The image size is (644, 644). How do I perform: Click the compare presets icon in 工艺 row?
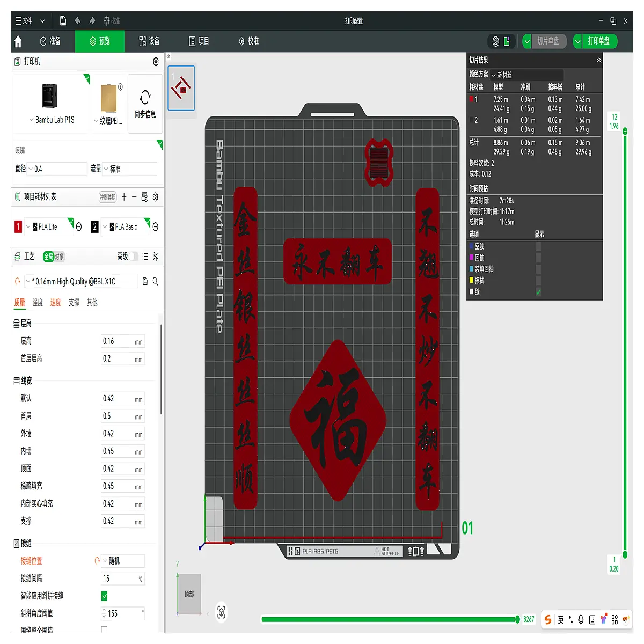click(x=156, y=257)
